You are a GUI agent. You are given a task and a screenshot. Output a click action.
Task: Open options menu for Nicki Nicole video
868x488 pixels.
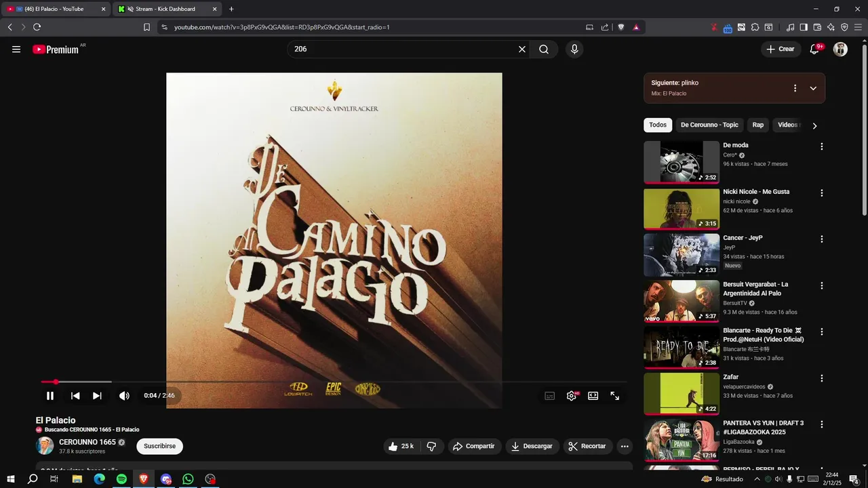[822, 193]
